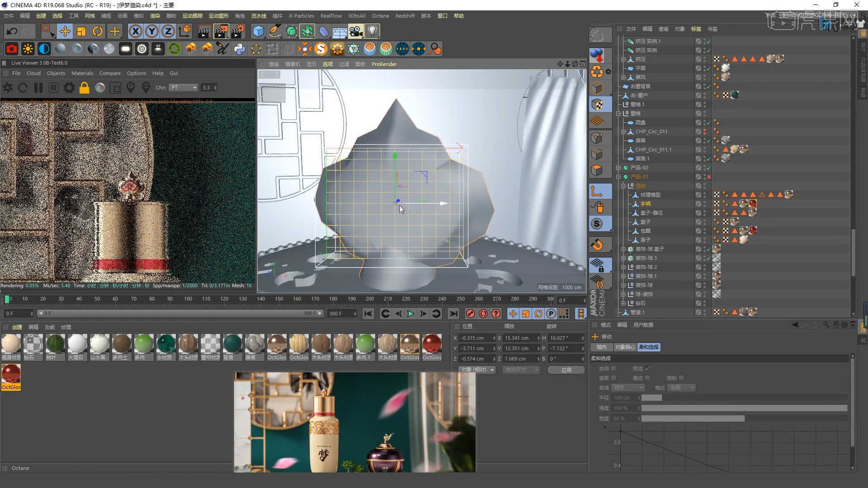Open Live Viewer settings gear icon
Viewport: 868px width, 488px height.
point(69,88)
